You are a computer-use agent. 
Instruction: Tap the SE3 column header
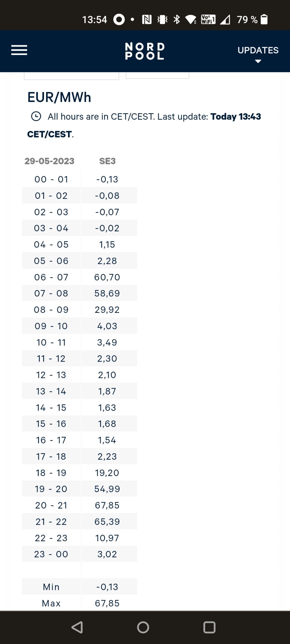[107, 161]
